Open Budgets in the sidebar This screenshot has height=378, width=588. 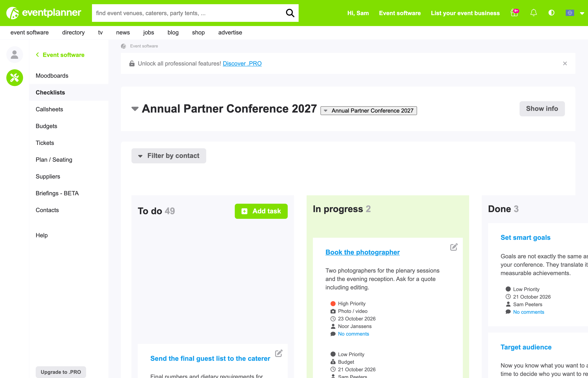click(x=46, y=126)
